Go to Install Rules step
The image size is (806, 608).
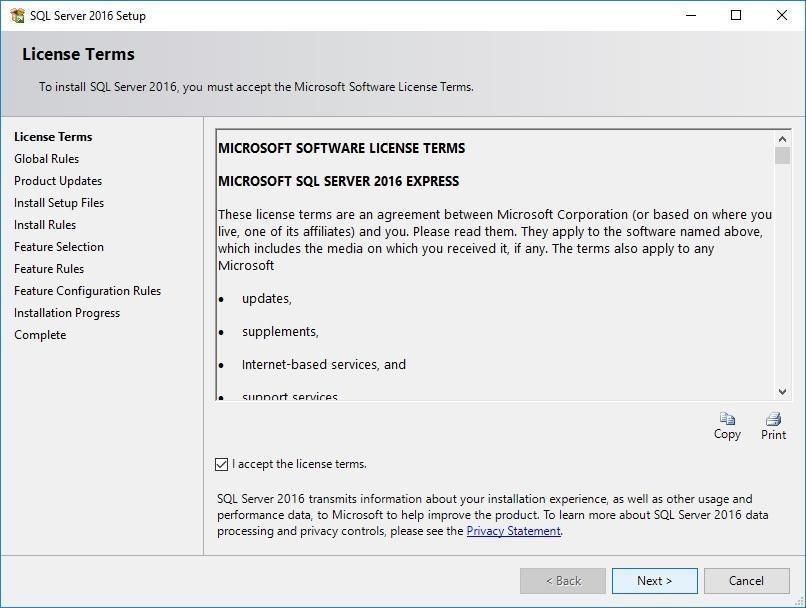pyautogui.click(x=45, y=225)
